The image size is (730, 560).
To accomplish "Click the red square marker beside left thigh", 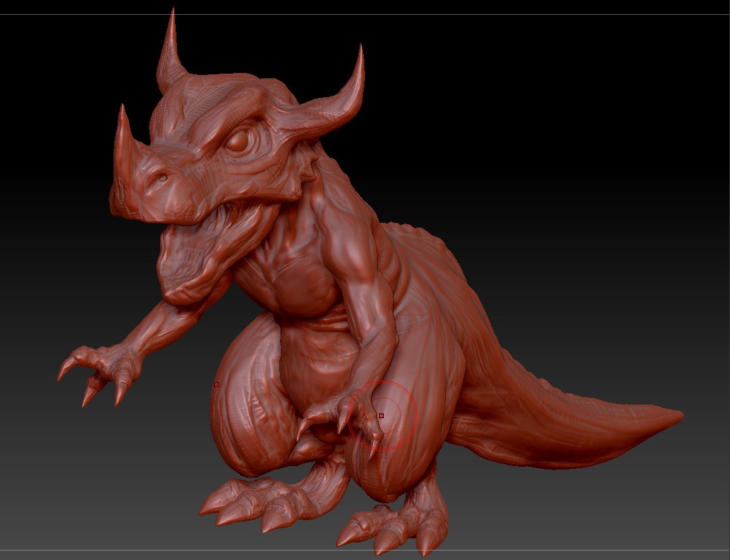I will tap(216, 384).
